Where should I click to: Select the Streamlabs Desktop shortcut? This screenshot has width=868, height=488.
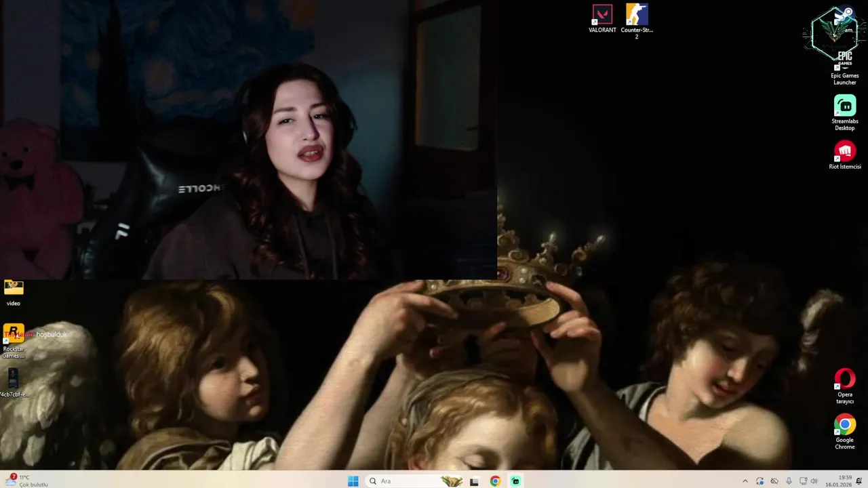click(845, 113)
